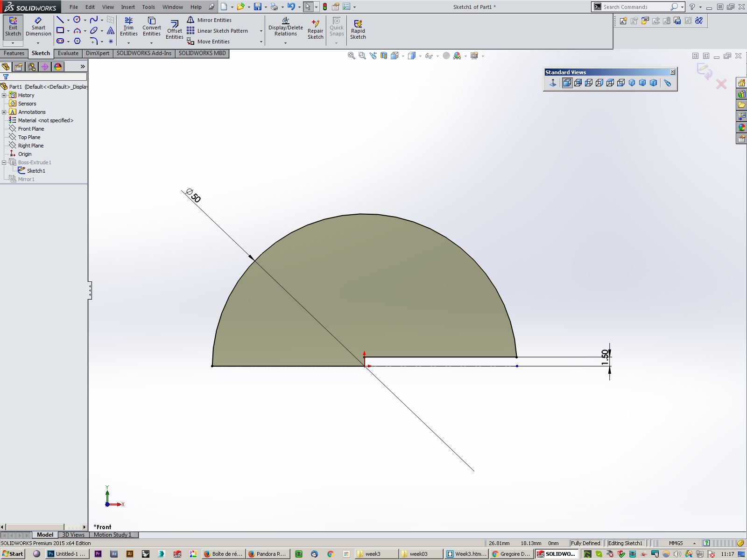
Task: Switch to the 3D Views tab
Action: point(73,535)
